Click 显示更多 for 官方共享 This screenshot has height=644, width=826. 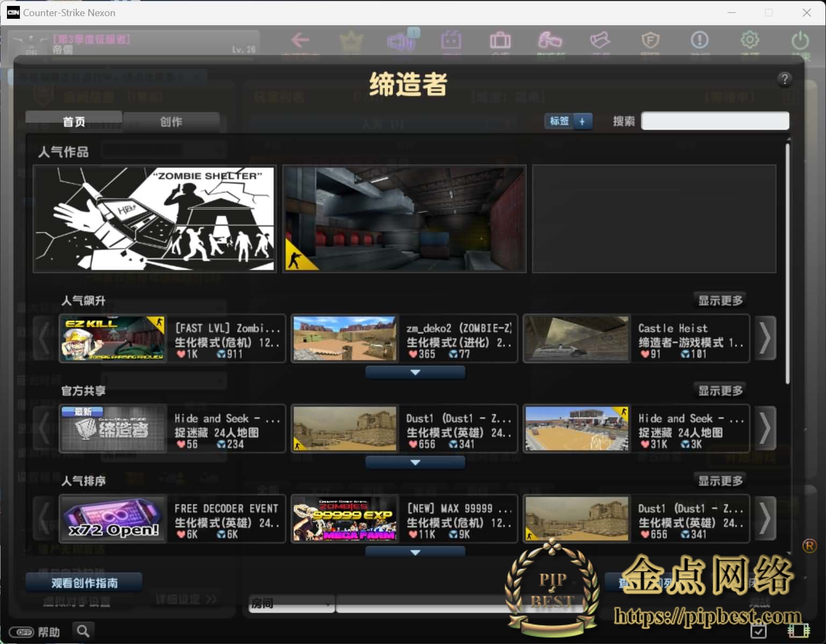[720, 391]
